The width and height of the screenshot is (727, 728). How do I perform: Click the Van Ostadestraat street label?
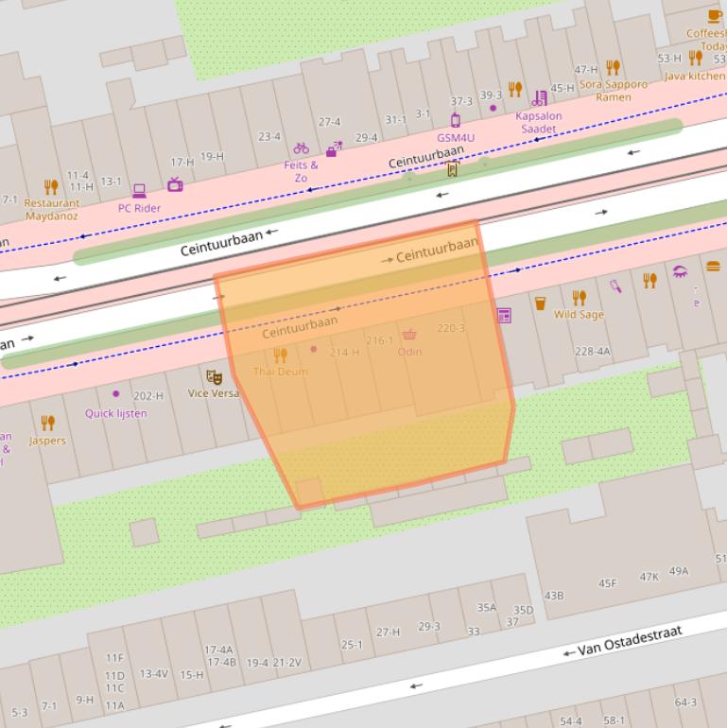click(x=629, y=641)
